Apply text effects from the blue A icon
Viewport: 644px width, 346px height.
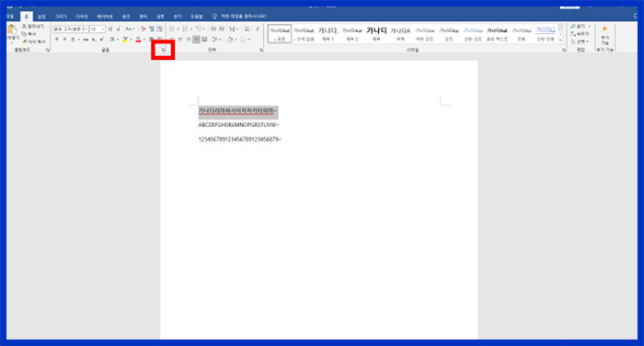click(x=112, y=40)
